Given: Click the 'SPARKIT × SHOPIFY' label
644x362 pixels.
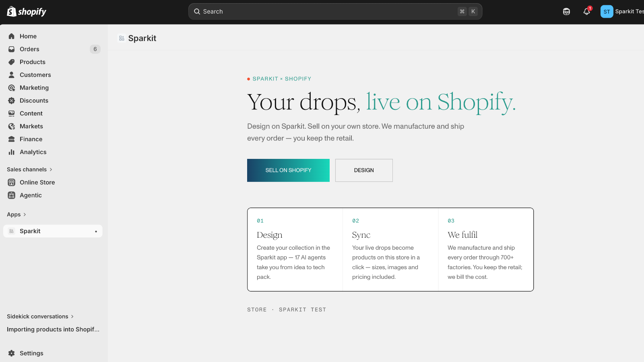Looking at the screenshot, I should [x=282, y=79].
